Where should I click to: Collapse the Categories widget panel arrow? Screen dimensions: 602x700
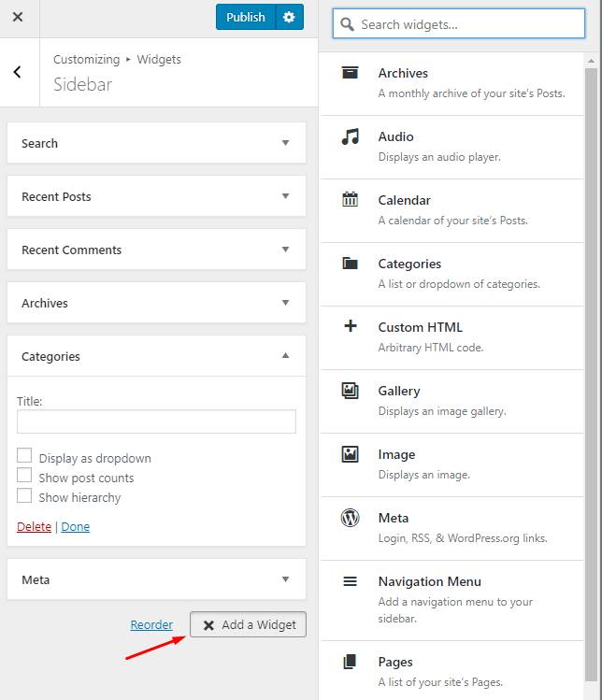(285, 356)
